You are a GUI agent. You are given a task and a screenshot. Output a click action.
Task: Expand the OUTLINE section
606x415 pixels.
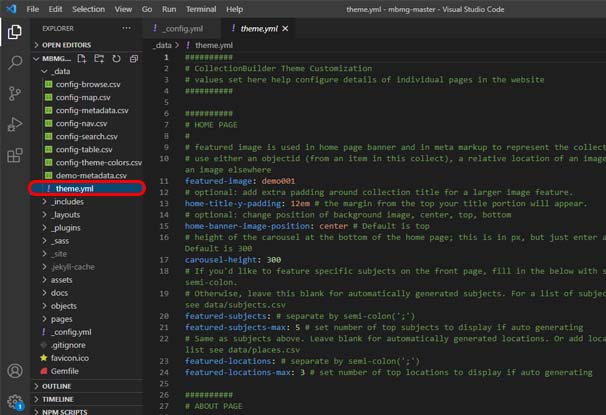56,385
